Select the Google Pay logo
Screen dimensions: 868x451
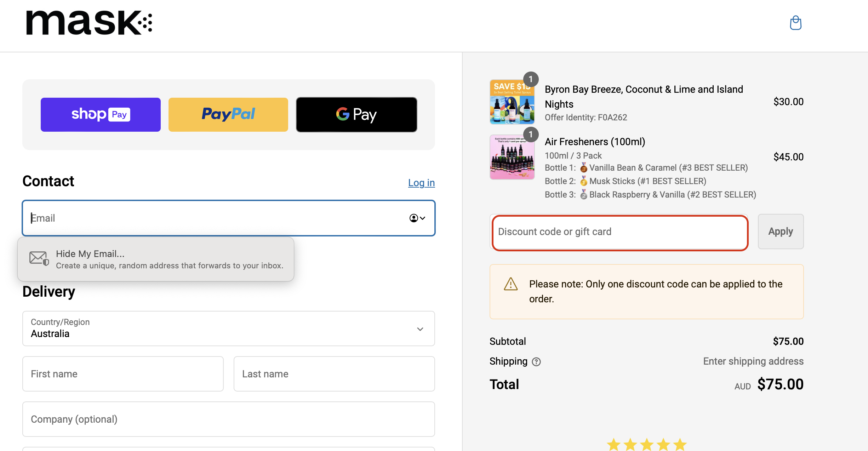[356, 114]
